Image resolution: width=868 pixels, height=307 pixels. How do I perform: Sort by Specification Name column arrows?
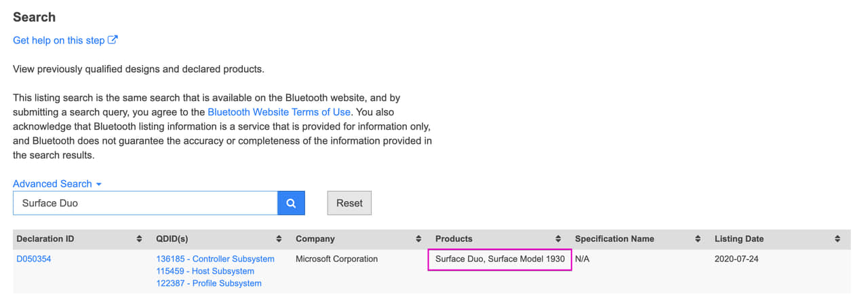pos(698,239)
